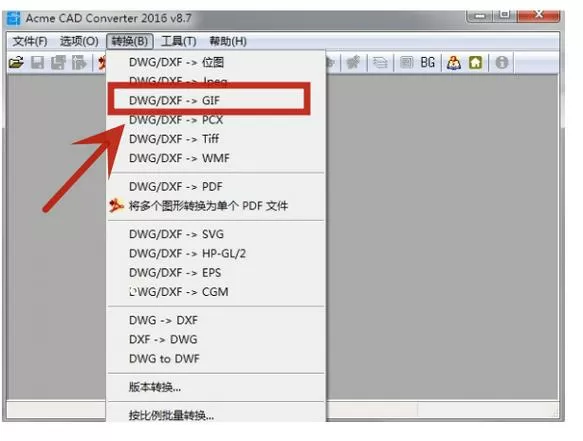Click the Open file folder icon
Screen dimensions: 583x441
(16, 62)
